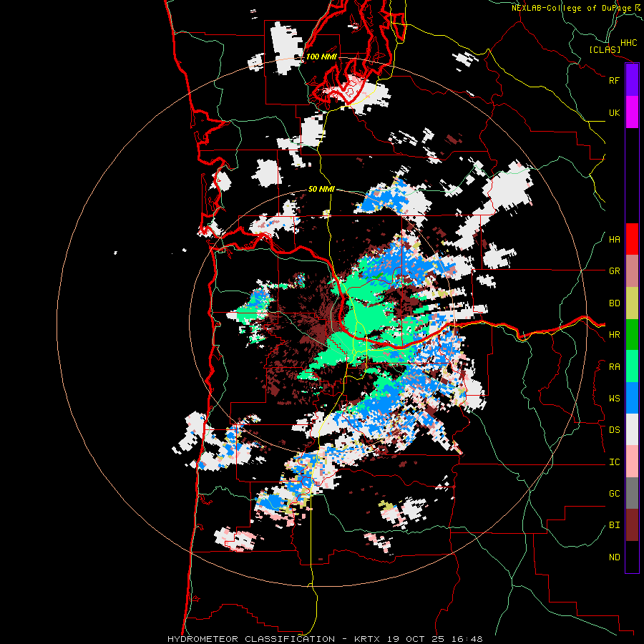This screenshot has height=644, width=644.
Task: Click the blue WS wet snow swatch
Action: coord(632,398)
